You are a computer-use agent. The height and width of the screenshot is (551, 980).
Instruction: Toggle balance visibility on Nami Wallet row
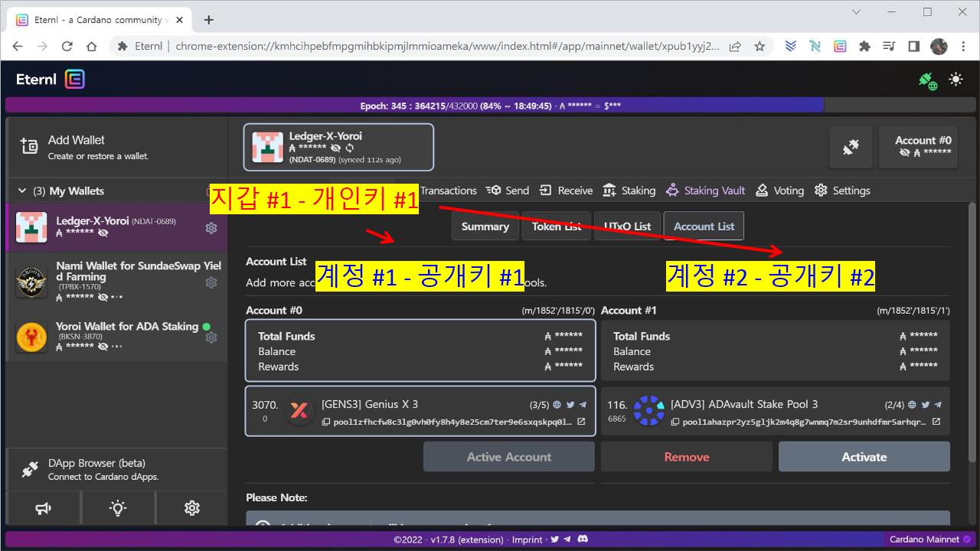103,297
